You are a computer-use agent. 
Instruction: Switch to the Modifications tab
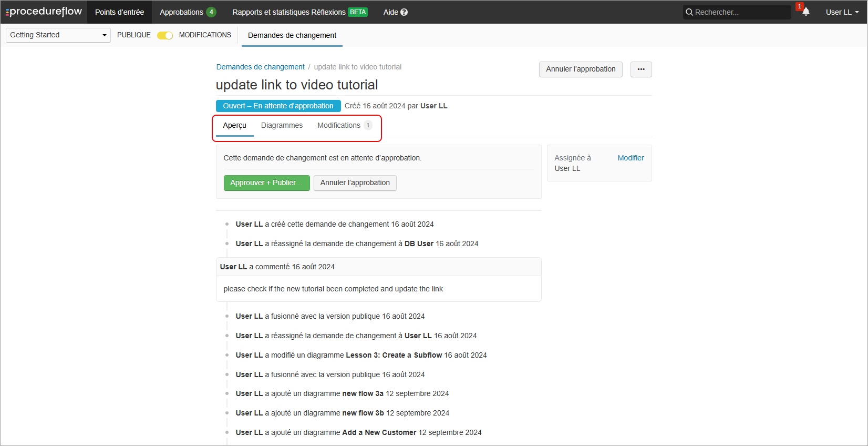click(x=344, y=125)
